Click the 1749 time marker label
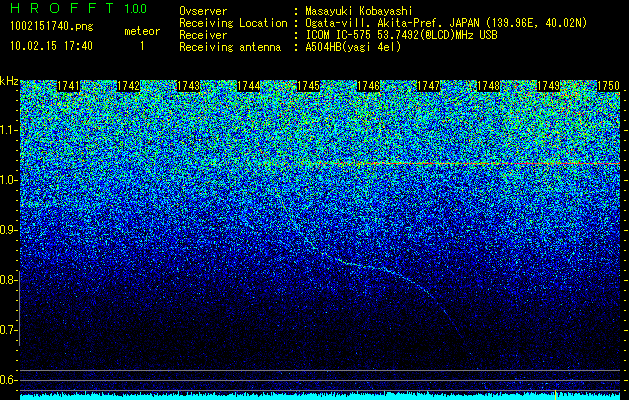 point(549,86)
